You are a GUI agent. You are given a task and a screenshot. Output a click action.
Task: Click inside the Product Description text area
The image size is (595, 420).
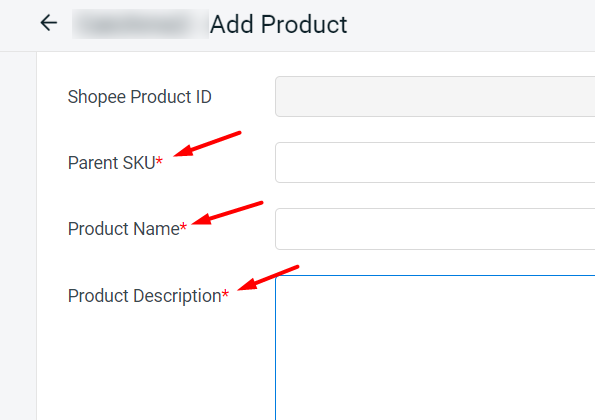[x=435, y=348]
